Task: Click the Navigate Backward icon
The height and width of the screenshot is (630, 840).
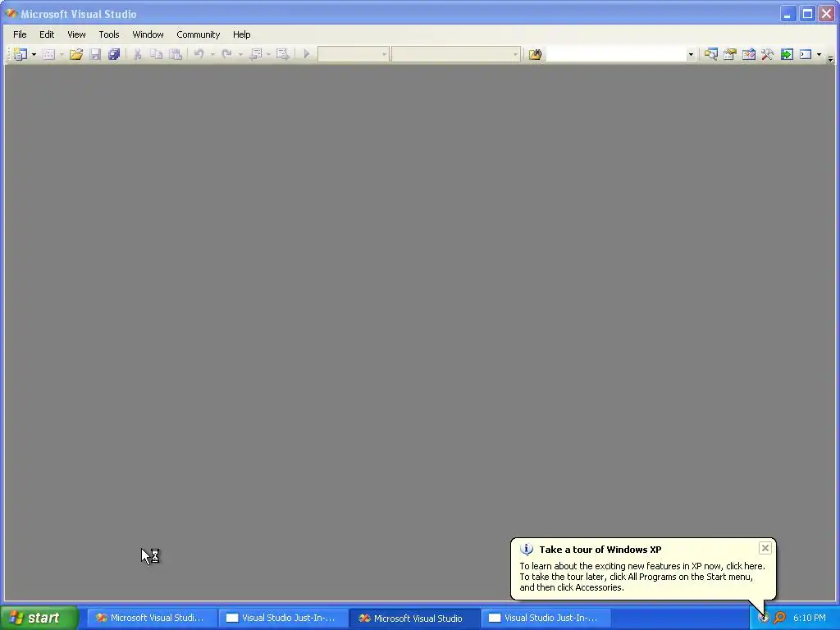Action: pyautogui.click(x=256, y=54)
